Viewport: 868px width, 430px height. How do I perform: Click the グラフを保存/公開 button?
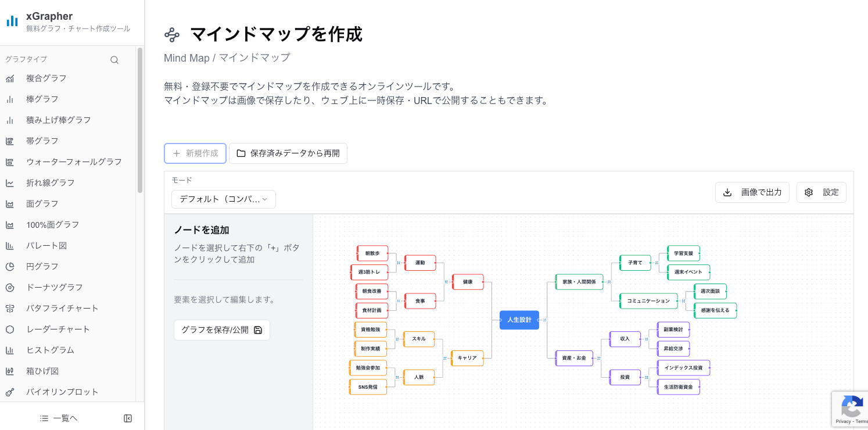[221, 329]
